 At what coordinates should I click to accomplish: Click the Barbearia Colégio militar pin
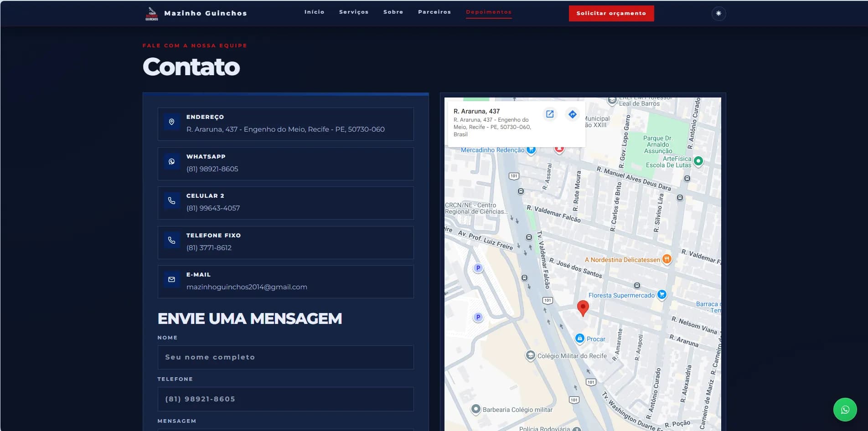[475, 409]
